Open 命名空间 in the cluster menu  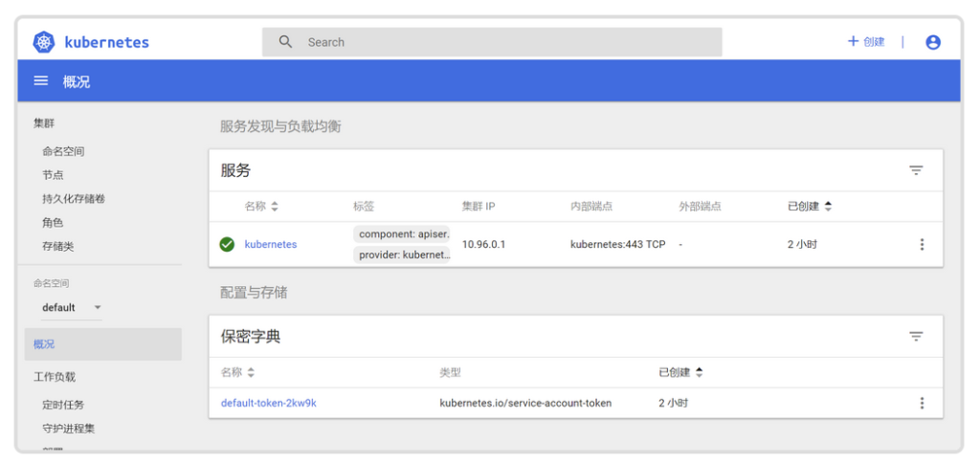63,151
